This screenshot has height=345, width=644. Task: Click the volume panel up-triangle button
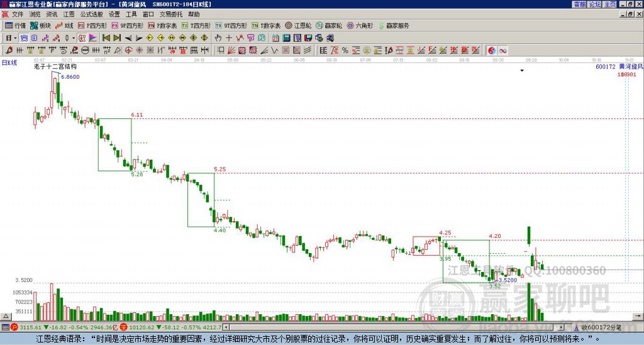tap(6, 316)
